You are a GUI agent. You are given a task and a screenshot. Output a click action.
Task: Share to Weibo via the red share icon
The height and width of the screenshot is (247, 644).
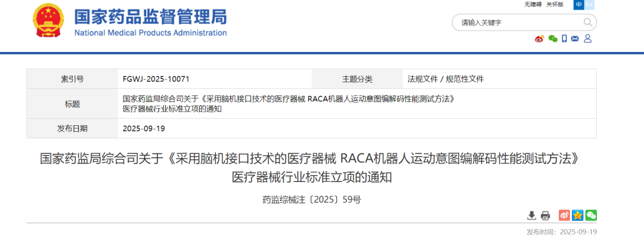coord(564,215)
